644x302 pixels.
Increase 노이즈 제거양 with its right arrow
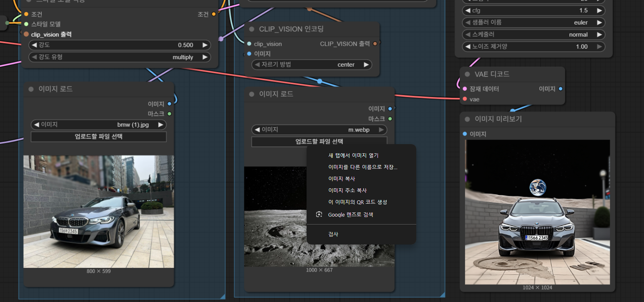tap(599, 47)
